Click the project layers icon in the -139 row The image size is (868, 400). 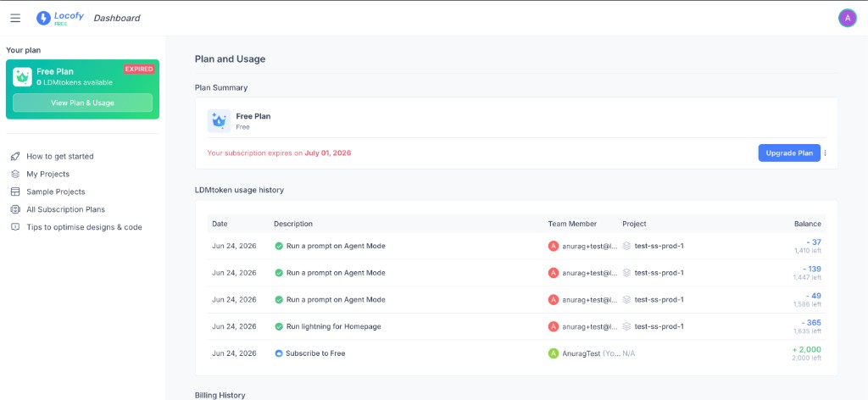(x=626, y=273)
